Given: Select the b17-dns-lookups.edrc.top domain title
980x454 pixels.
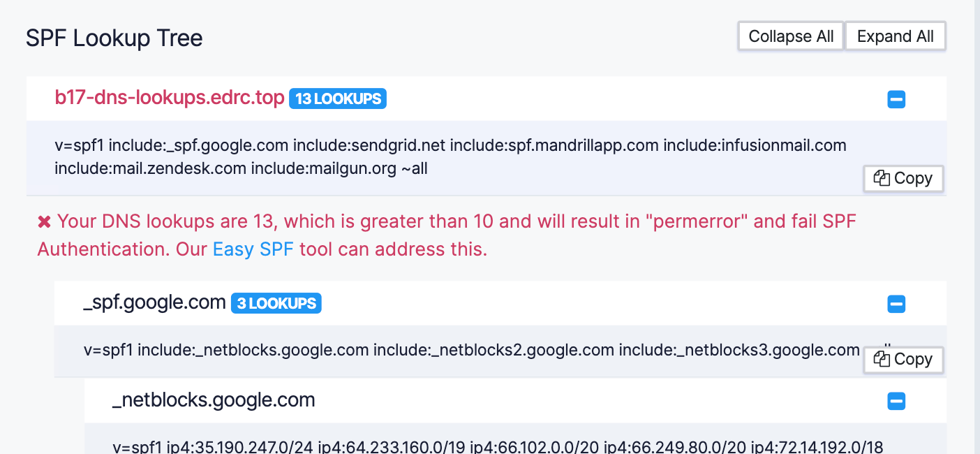Looking at the screenshot, I should [x=170, y=98].
